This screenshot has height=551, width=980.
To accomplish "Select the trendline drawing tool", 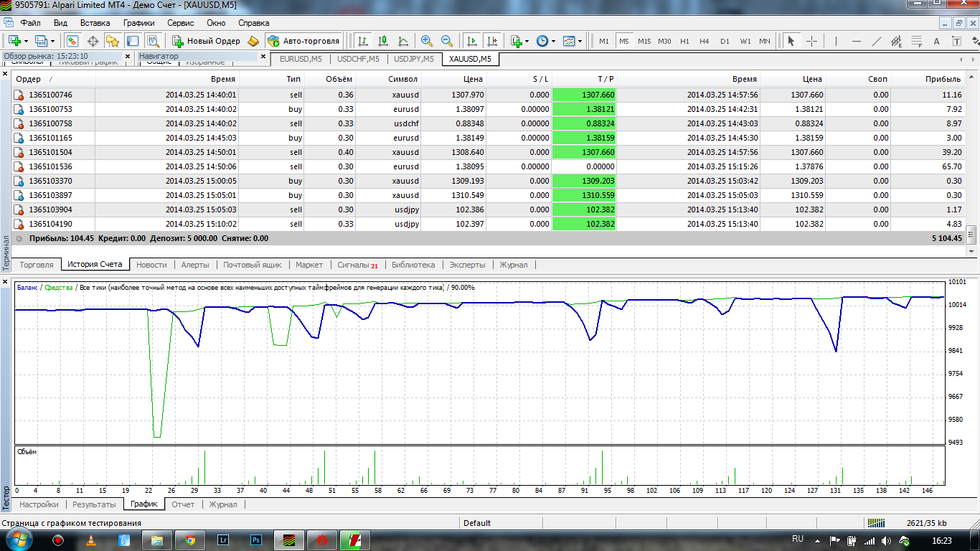I will (876, 41).
